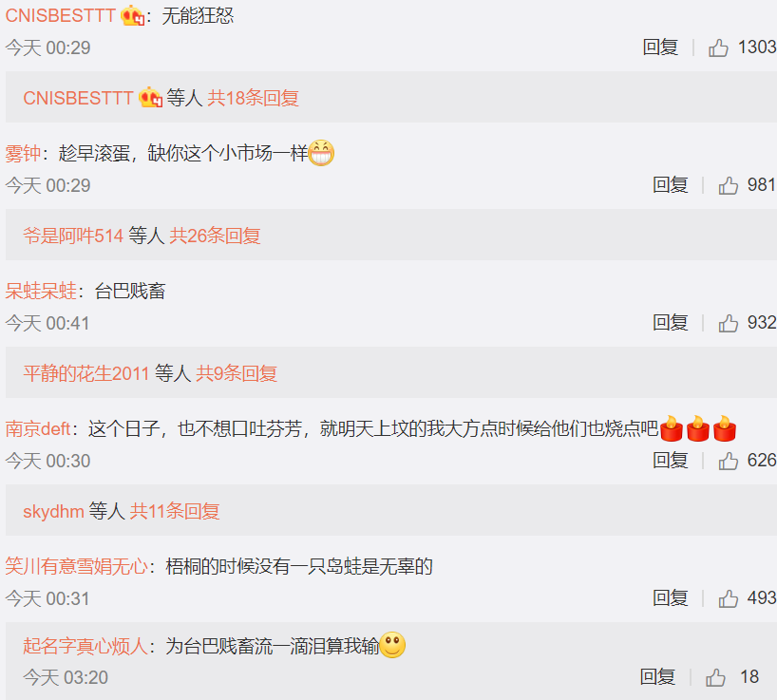This screenshot has height=700, width=777.
Task: Reply to 雾钟's comment
Action: click(670, 185)
